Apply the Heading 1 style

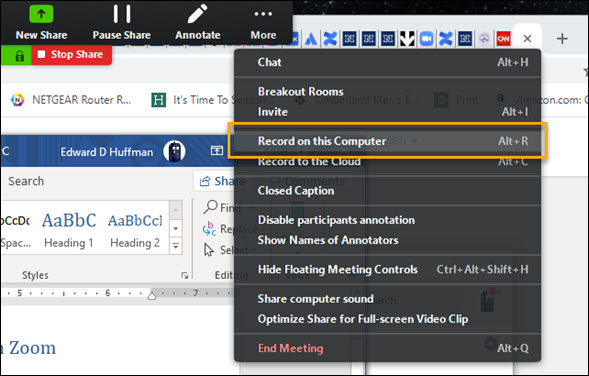click(69, 229)
